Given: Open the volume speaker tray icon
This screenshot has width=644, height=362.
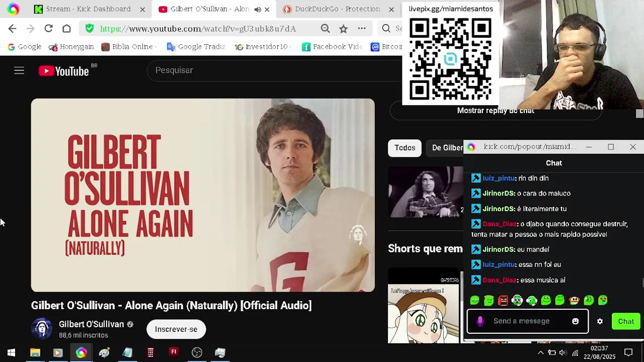Looking at the screenshot, I should 562,353.
